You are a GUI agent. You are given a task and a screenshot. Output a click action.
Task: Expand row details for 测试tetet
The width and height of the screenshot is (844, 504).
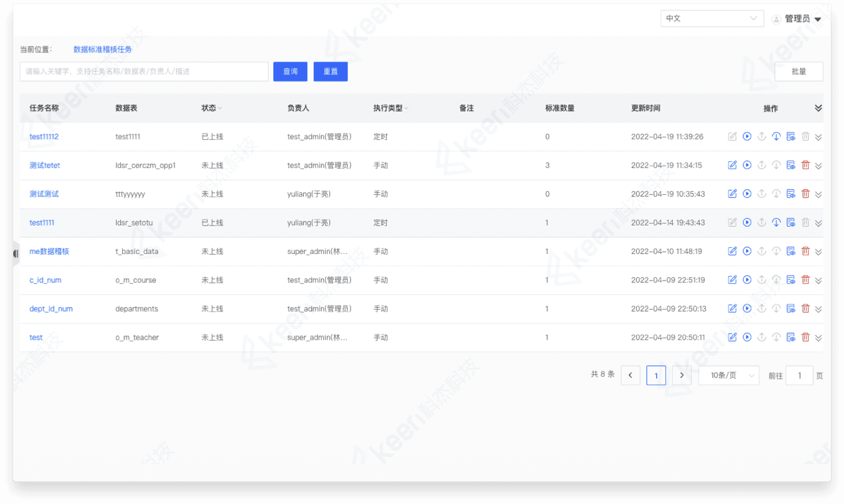point(818,166)
